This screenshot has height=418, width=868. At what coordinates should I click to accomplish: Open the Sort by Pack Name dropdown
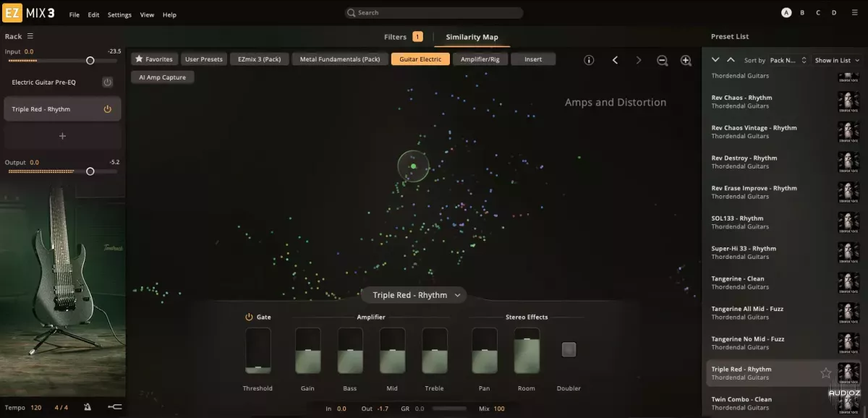(x=788, y=60)
